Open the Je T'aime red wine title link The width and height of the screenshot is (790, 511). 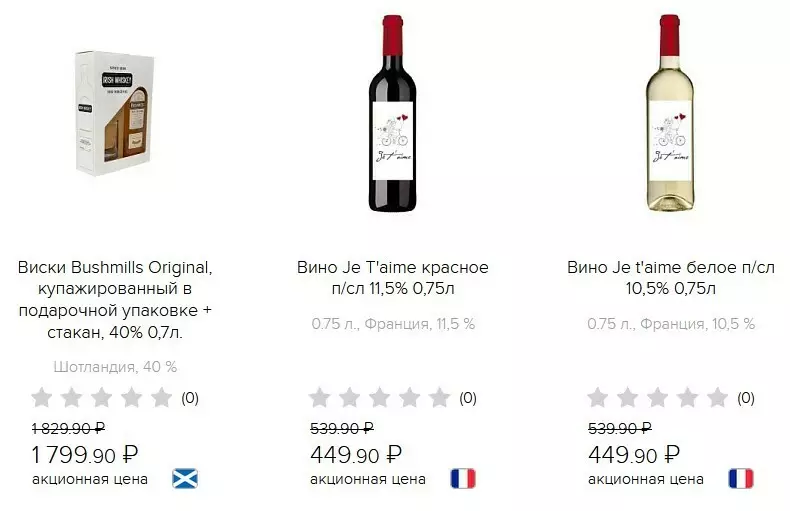(x=393, y=278)
